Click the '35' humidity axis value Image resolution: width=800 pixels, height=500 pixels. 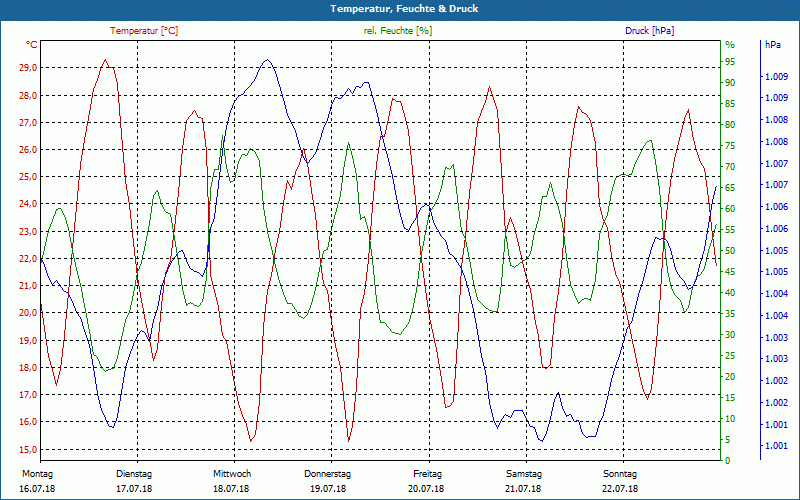(730, 314)
